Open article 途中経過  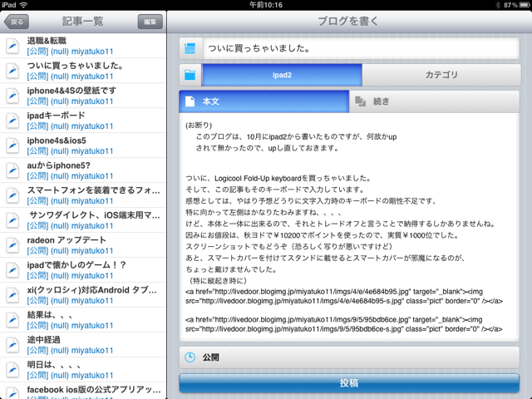(x=83, y=345)
